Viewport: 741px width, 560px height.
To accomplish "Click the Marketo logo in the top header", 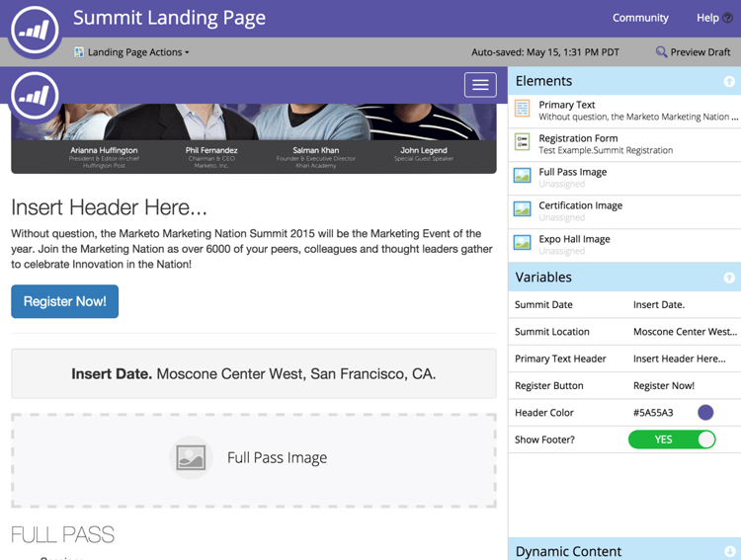I will coord(36,30).
